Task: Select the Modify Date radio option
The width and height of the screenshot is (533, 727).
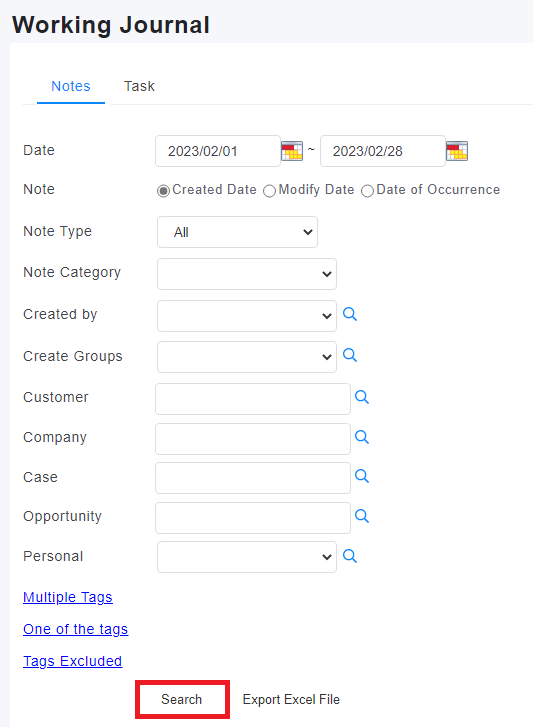Action: click(x=269, y=191)
